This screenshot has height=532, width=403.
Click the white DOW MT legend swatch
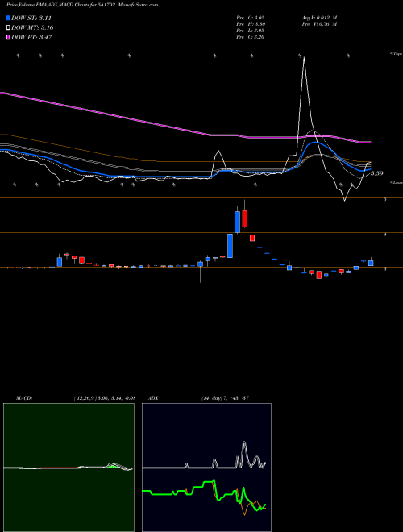8,28
